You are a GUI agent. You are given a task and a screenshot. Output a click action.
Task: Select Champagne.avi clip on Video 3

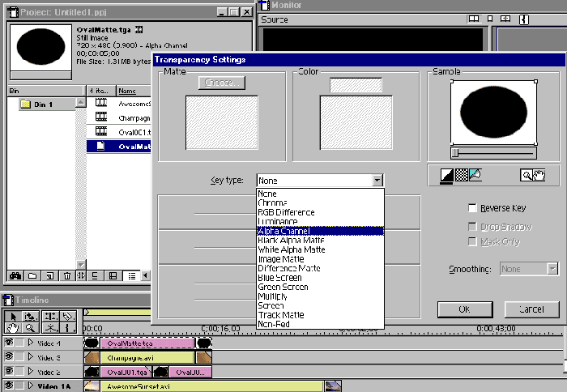tap(147, 358)
